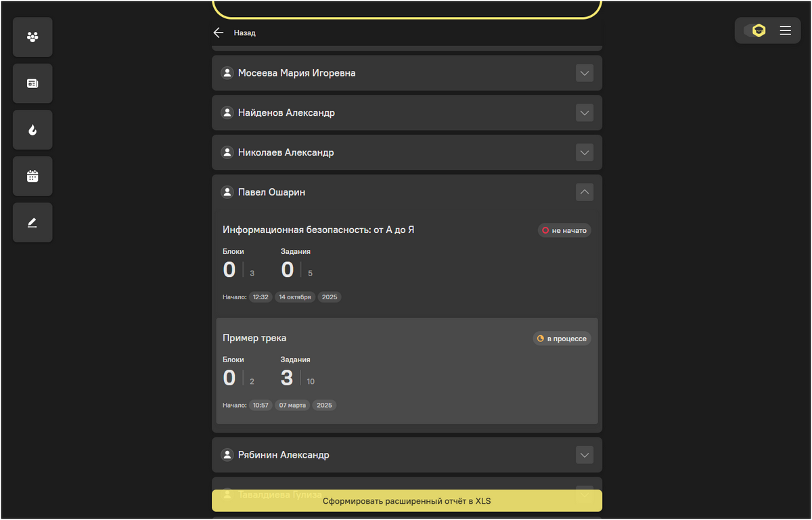Open the hamburger menu at top right
Screen dimensions: 812x520
tap(785, 30)
